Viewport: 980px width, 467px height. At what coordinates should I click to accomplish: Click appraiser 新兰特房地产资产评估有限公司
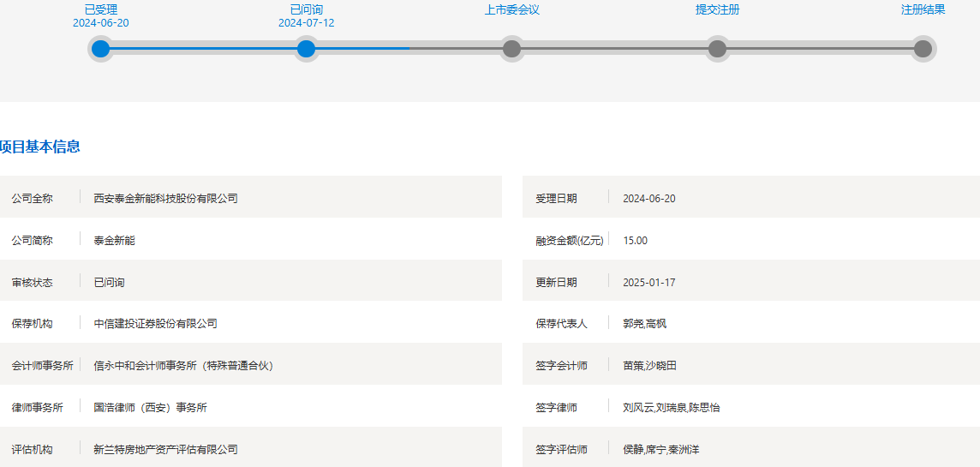[x=165, y=450]
